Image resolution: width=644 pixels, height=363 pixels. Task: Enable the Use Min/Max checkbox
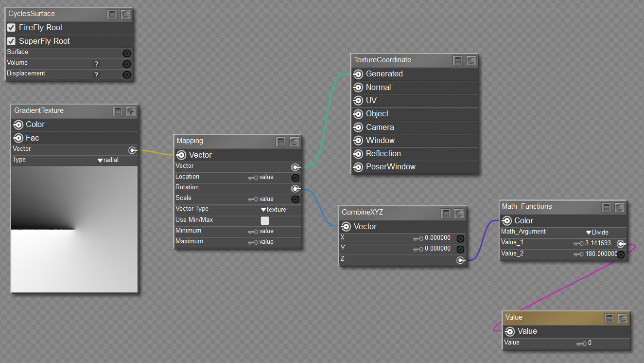pos(265,220)
